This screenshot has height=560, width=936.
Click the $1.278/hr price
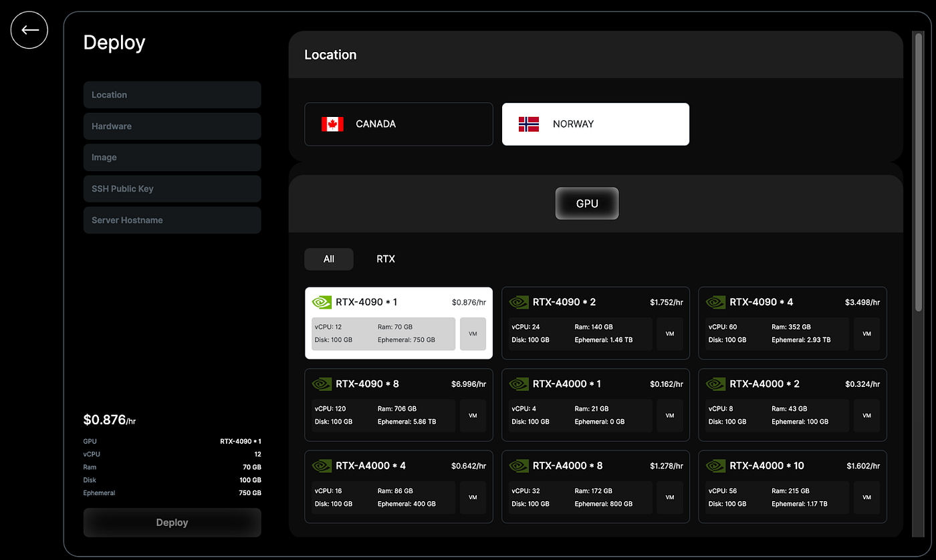[x=667, y=466]
